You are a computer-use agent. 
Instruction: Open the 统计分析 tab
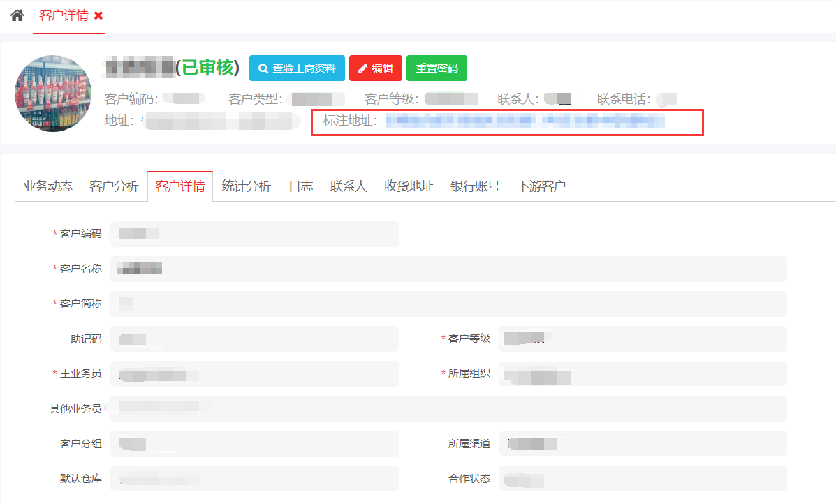click(x=246, y=186)
